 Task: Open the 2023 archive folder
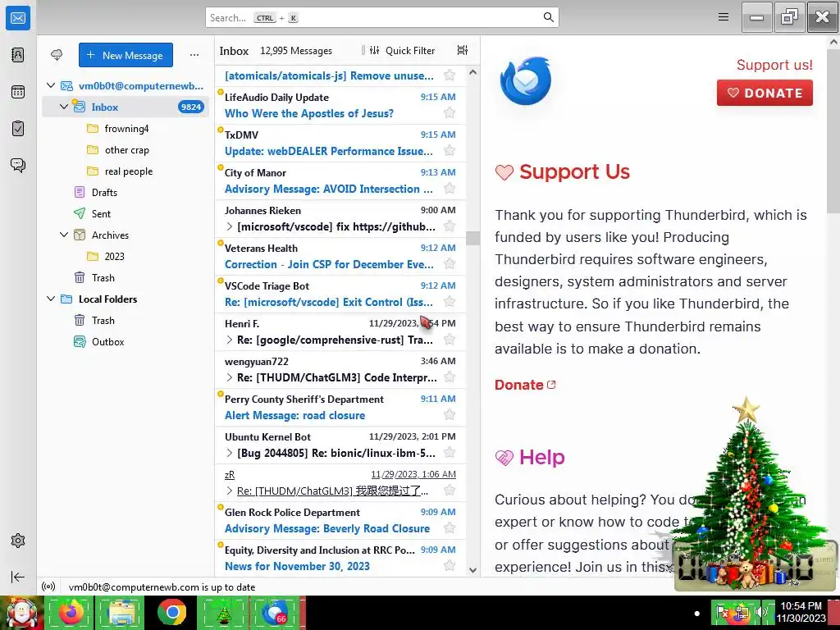click(x=126, y=257)
